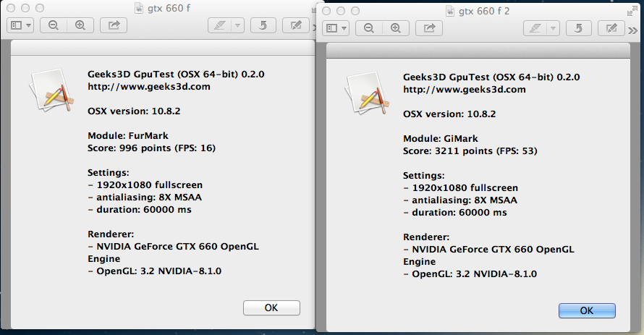
Task: Click document proxy icon of gtx 660 f 2 title
Action: tap(450, 11)
